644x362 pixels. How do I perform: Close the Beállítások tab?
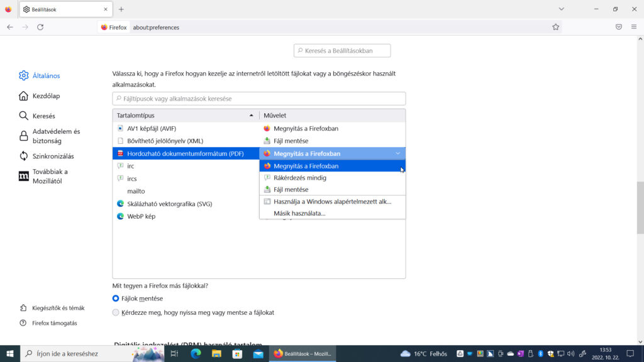[x=106, y=9]
